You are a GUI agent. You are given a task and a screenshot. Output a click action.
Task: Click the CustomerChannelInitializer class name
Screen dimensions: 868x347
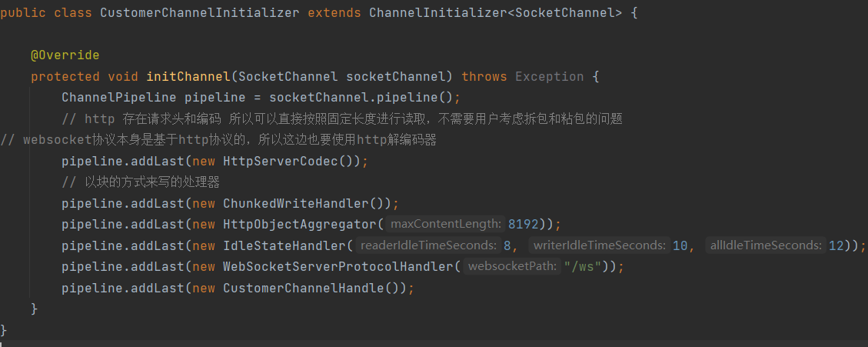(x=199, y=13)
